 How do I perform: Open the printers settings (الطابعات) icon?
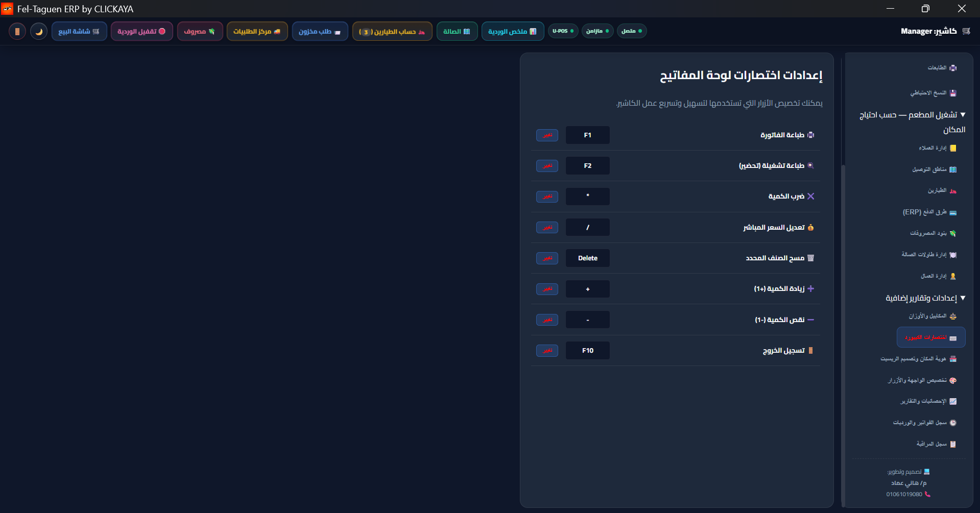click(953, 68)
